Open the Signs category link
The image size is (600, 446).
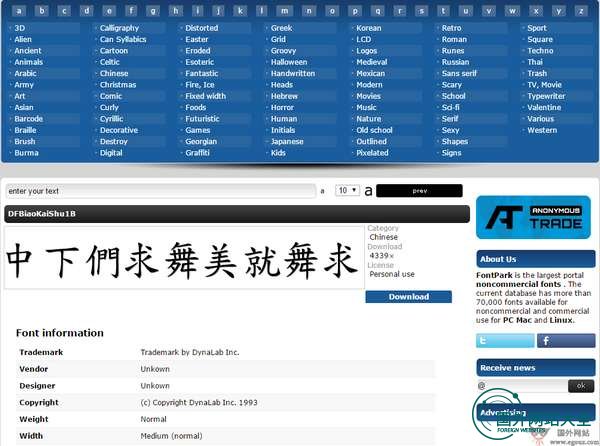(x=452, y=153)
